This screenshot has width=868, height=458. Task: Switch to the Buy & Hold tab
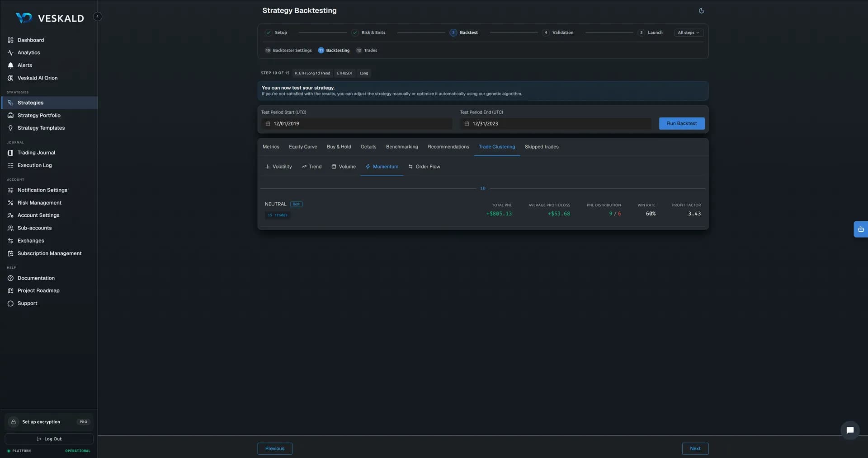click(339, 147)
